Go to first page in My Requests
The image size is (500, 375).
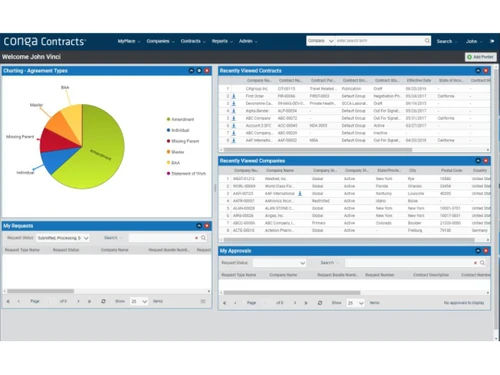pyautogui.click(x=8, y=301)
